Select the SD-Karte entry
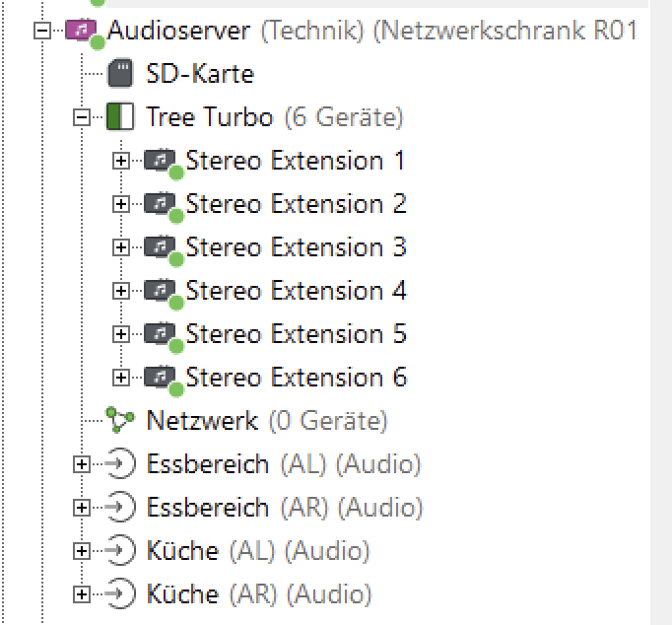672x625 pixels. [x=200, y=74]
